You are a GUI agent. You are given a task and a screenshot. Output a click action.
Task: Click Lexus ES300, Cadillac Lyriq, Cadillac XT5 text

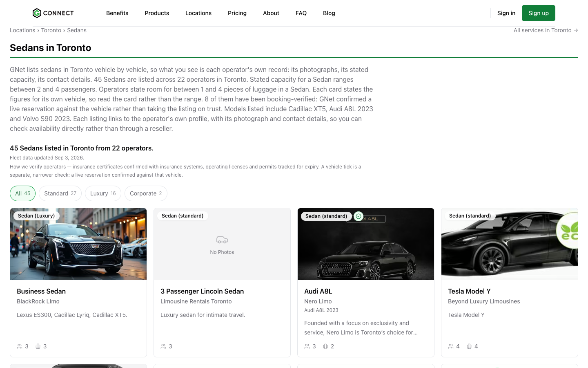(x=72, y=315)
